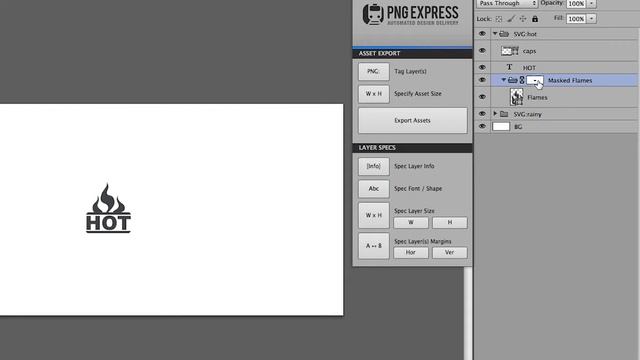Hide the SVG:rainy group
The width and height of the screenshot is (640, 360).
482,114
